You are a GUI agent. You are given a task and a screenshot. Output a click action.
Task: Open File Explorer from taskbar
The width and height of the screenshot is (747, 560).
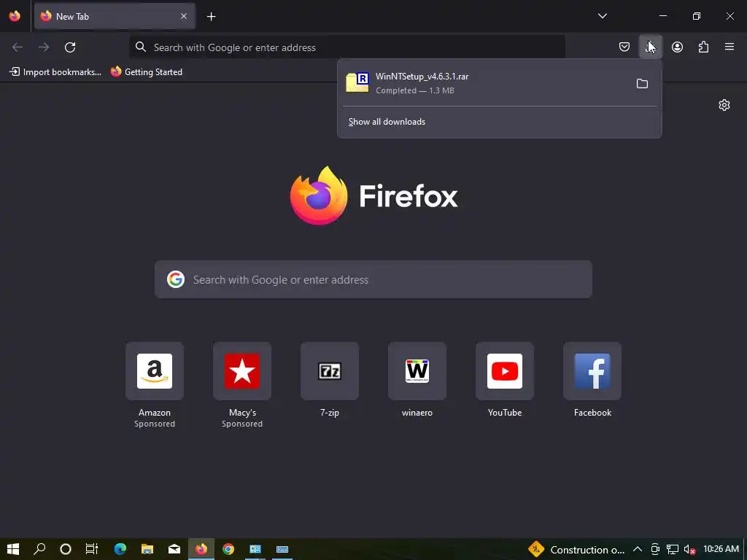147,549
